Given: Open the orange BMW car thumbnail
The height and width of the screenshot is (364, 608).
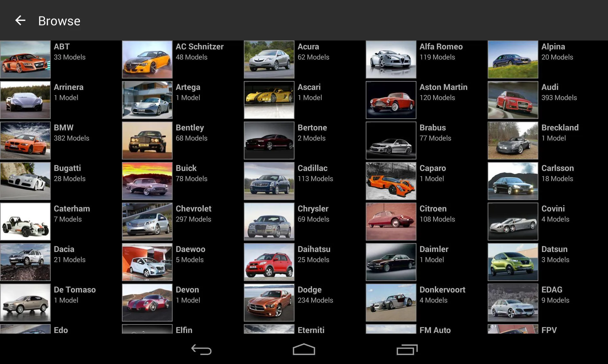Looking at the screenshot, I should pos(25,141).
